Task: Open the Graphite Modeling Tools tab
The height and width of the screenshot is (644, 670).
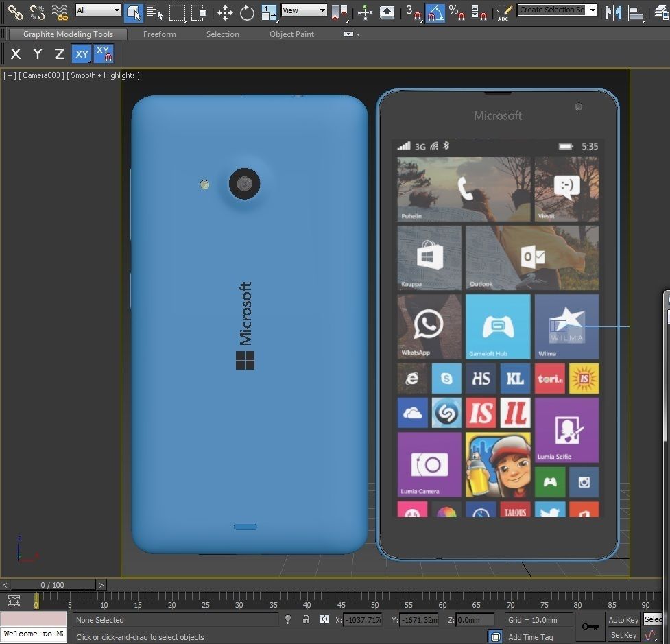Action: click(68, 34)
